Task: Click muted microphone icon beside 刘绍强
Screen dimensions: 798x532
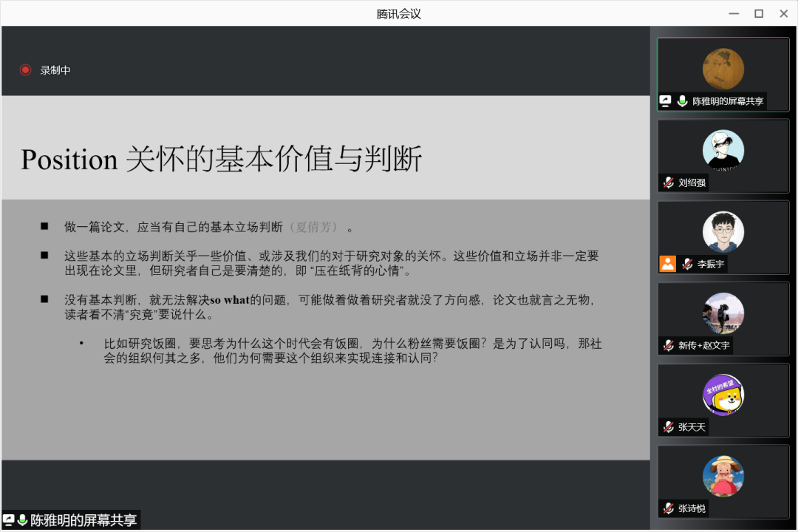Action: pyautogui.click(x=668, y=183)
